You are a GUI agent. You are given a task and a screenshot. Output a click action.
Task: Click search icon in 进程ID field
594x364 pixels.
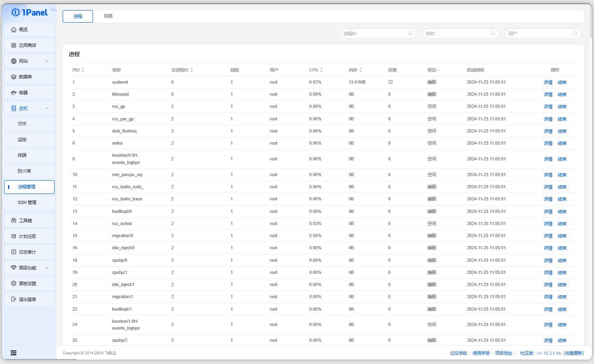[410, 34]
